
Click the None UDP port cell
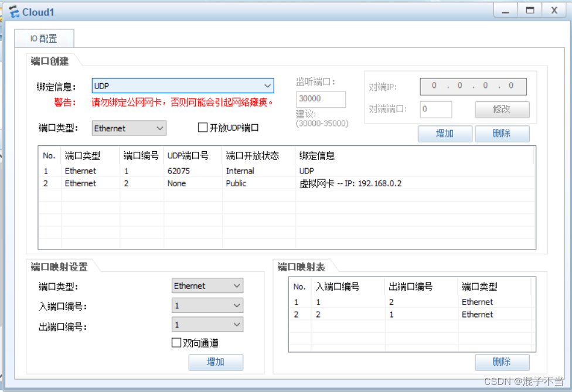[176, 183]
